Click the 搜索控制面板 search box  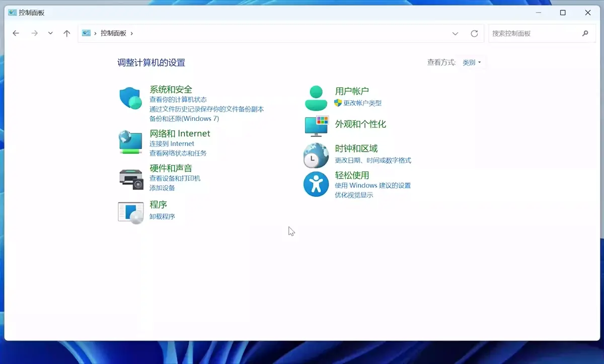coord(534,33)
